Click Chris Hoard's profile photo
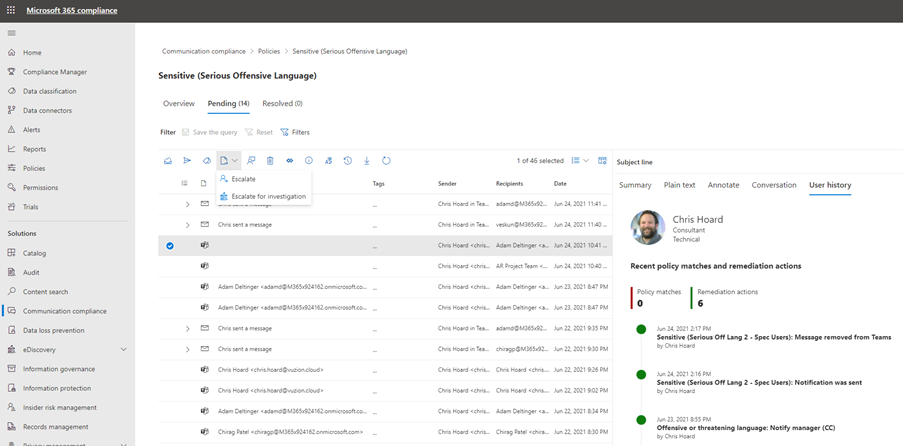The width and height of the screenshot is (903, 446). tap(648, 227)
